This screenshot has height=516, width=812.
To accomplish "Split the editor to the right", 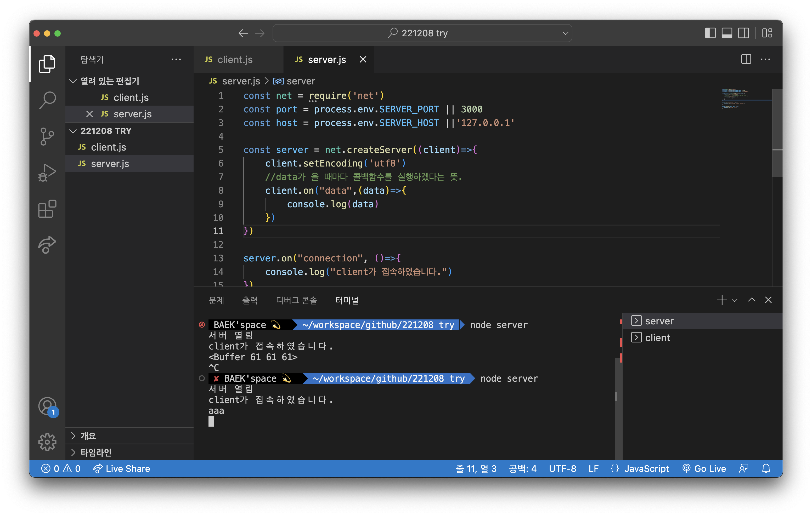I will click(x=746, y=59).
